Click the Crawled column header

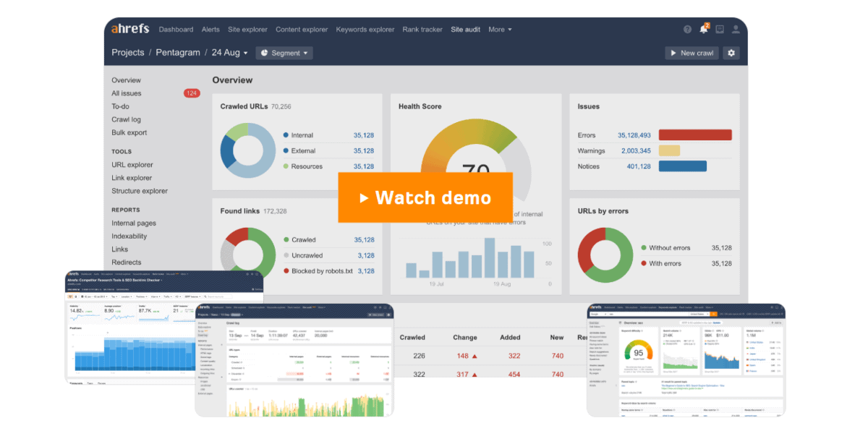[x=412, y=337]
